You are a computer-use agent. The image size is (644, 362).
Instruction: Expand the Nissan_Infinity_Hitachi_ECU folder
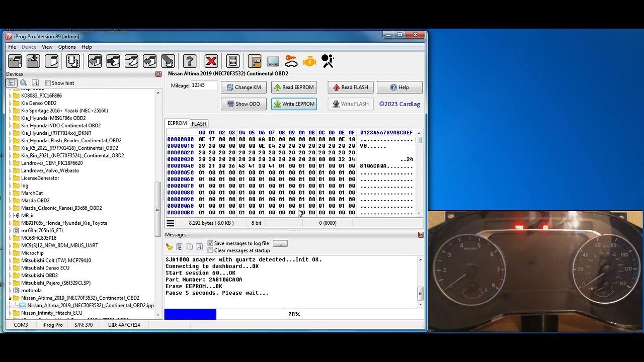click(10, 313)
